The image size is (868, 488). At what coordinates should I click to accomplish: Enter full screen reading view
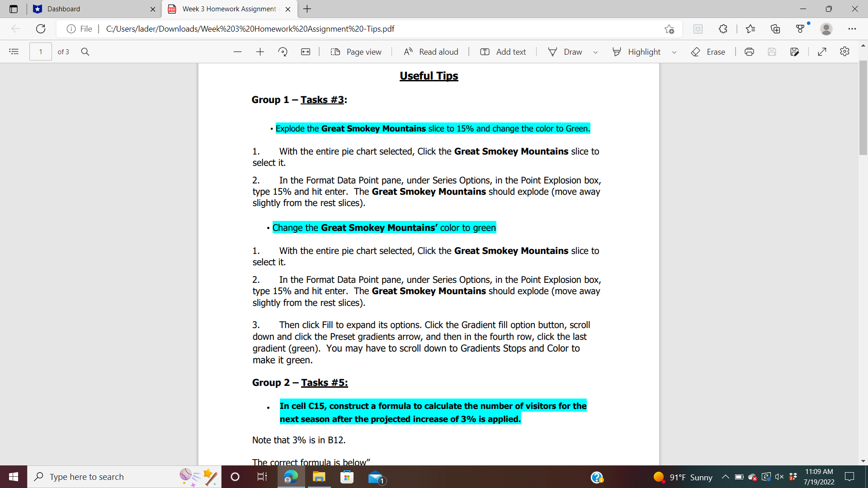pyautogui.click(x=822, y=52)
